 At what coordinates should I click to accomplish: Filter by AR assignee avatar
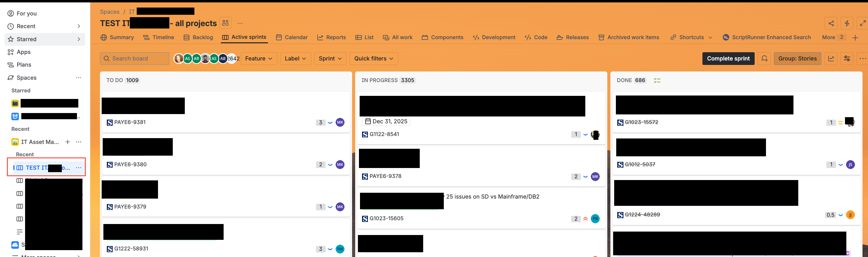[196, 58]
